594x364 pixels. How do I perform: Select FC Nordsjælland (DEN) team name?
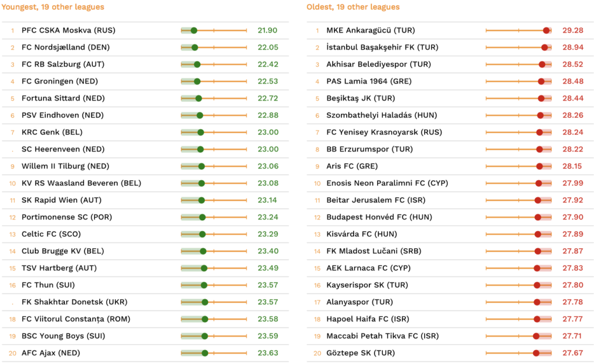pos(66,48)
